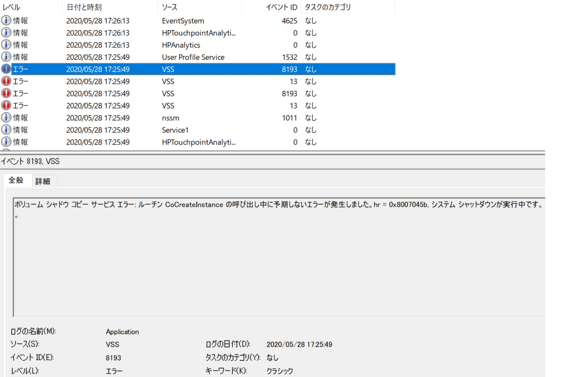Image resolution: width=588 pixels, height=377 pixels.
Task: Click the Application log name value
Action: pyautogui.click(x=122, y=332)
